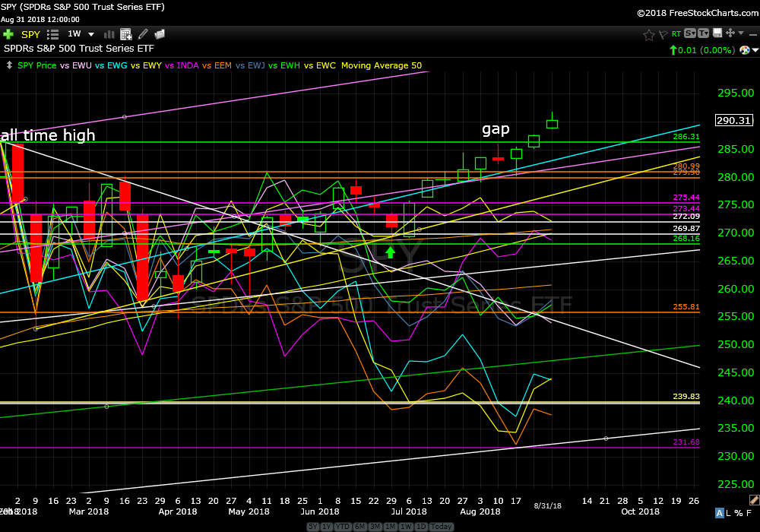Open the T dropdown button

click(703, 34)
